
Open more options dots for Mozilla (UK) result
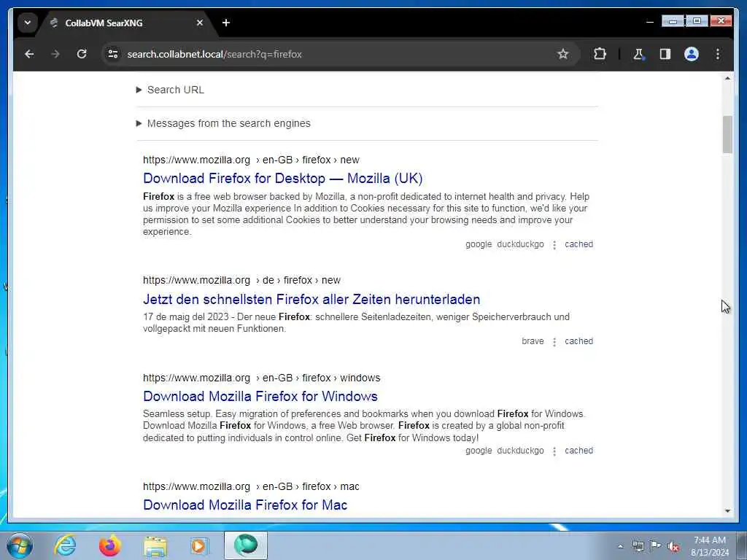click(x=554, y=245)
